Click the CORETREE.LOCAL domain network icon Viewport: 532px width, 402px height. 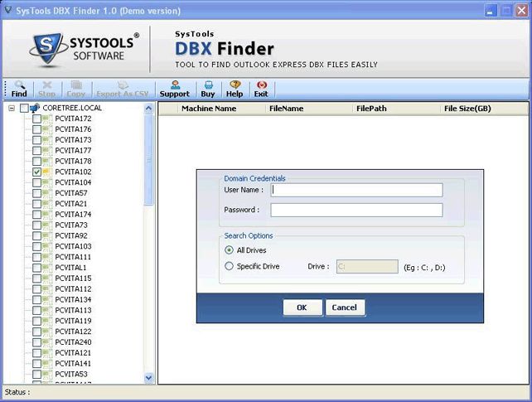coord(35,109)
